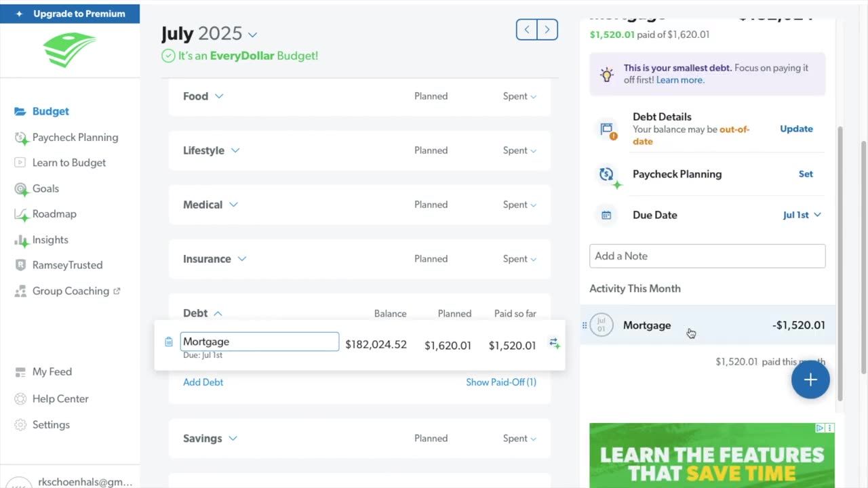Open Settings in the sidebar

click(x=42, y=424)
